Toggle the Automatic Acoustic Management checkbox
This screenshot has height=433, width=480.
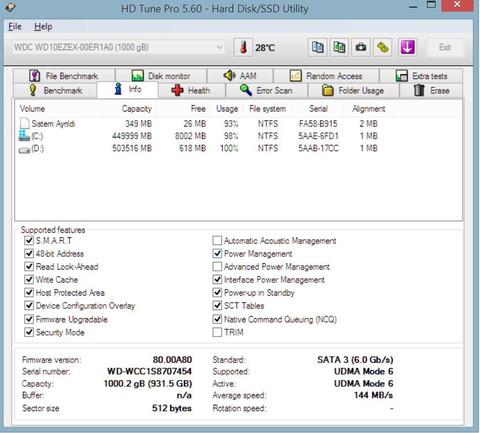tap(217, 240)
